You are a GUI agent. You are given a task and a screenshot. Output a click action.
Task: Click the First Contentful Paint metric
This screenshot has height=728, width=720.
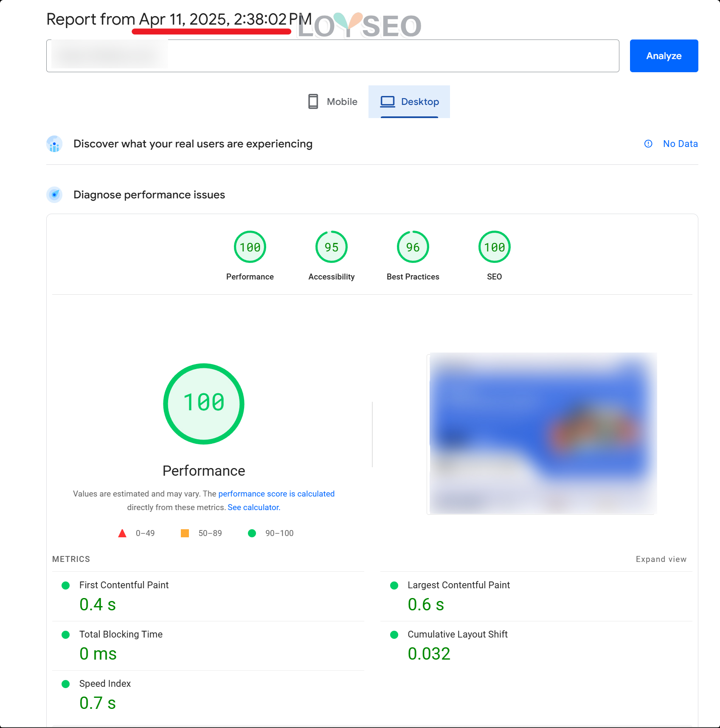(124, 585)
